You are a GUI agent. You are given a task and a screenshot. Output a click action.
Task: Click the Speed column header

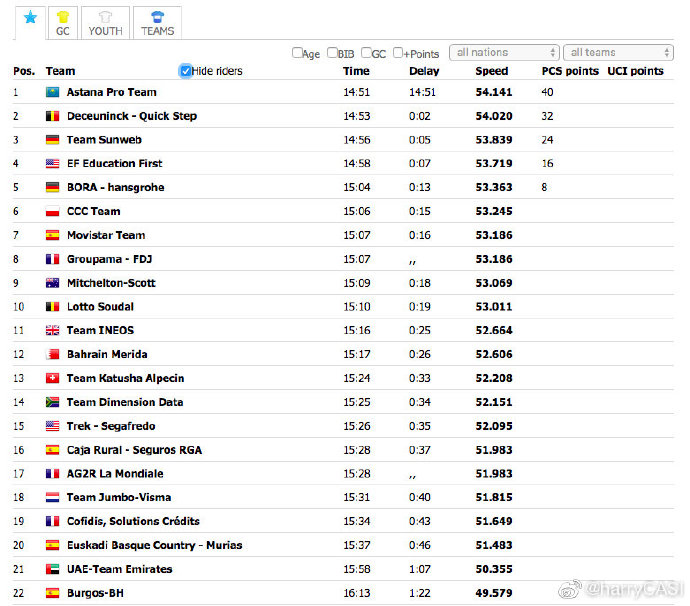click(492, 71)
